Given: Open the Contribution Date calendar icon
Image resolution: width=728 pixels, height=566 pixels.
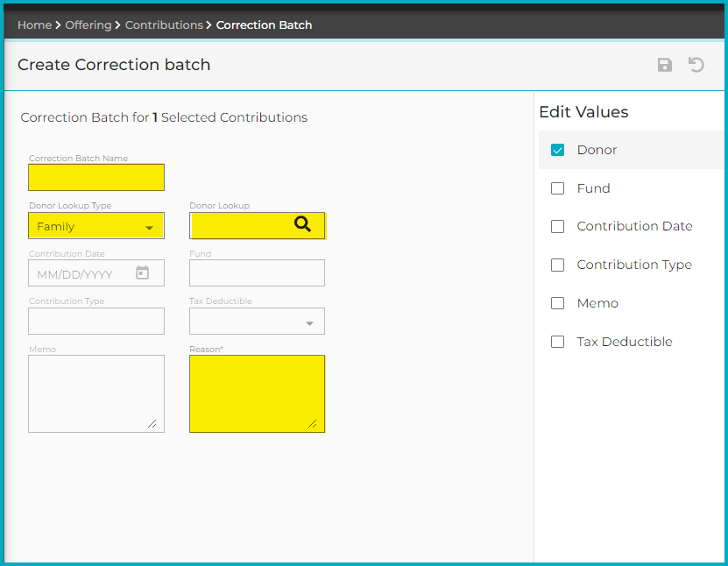Looking at the screenshot, I should coord(143,273).
